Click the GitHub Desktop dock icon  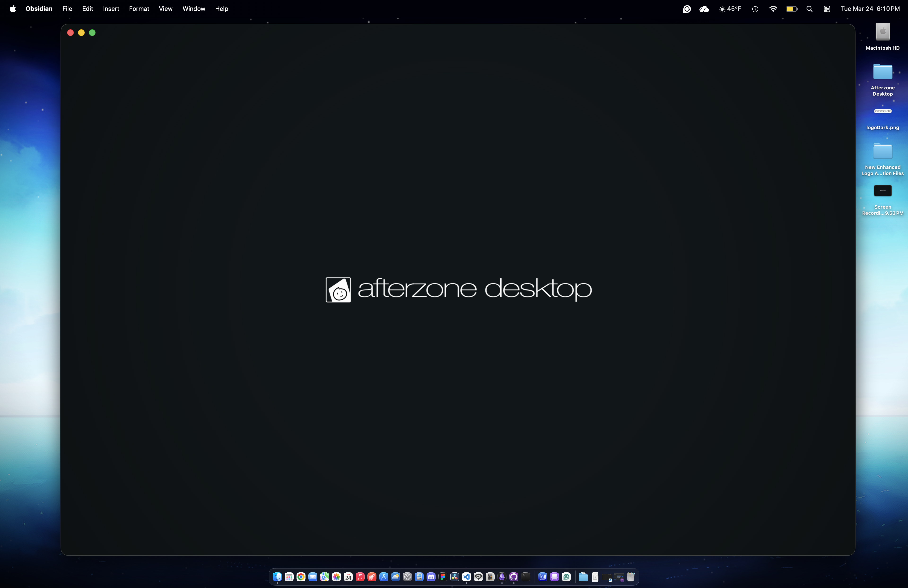point(514,577)
